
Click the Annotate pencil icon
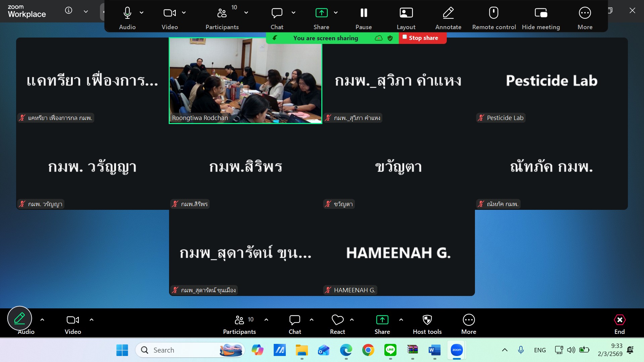[x=448, y=13]
